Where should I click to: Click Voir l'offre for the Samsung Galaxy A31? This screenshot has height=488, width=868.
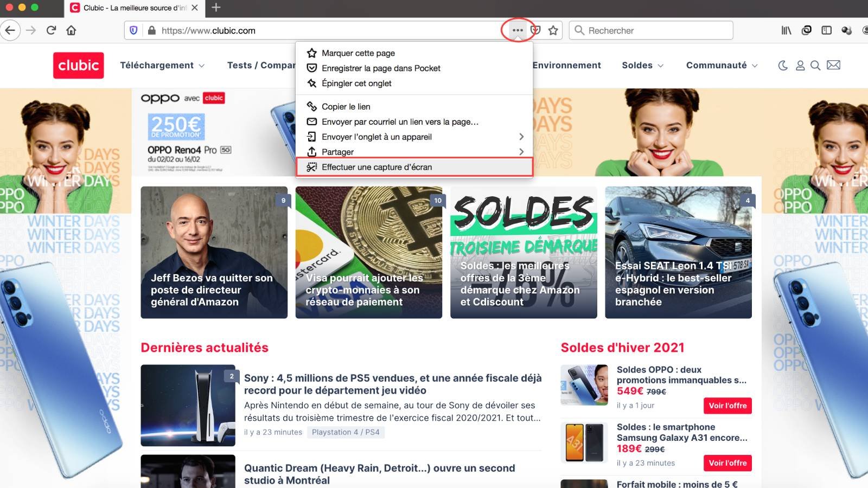click(x=727, y=463)
